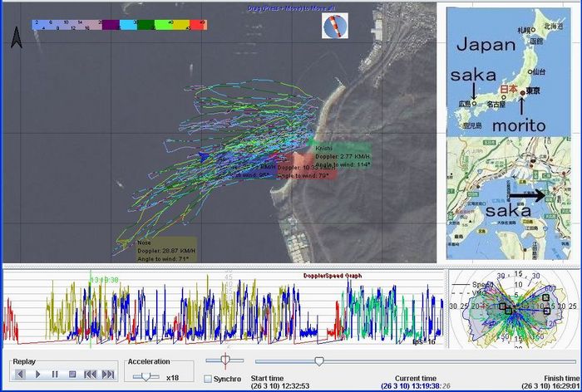The height and width of the screenshot is (392, 582).
Task: Pause the track replay
Action: click(x=55, y=375)
